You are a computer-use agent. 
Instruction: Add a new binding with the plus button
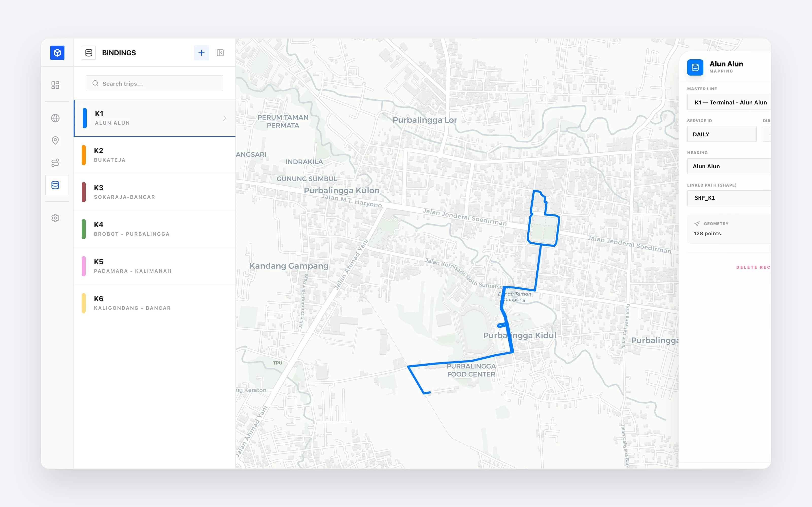click(202, 53)
